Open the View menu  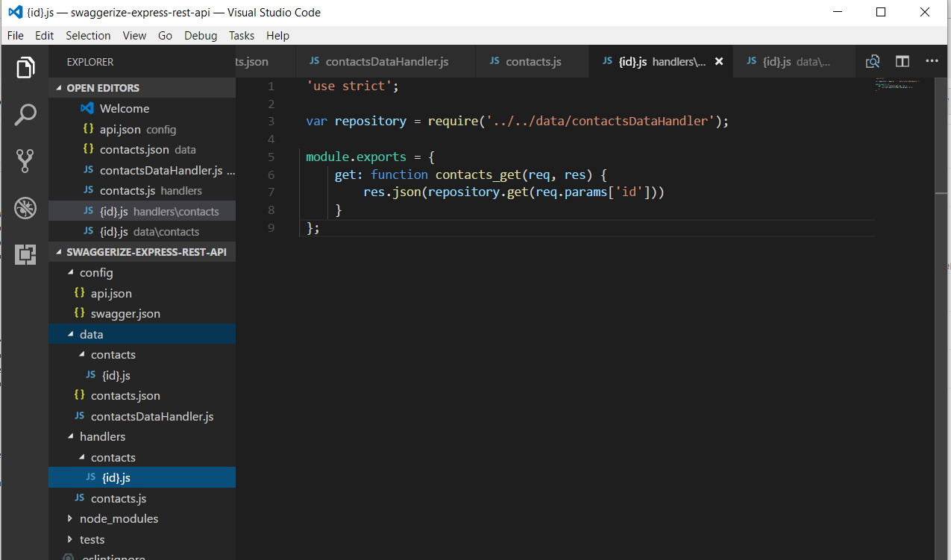point(134,35)
